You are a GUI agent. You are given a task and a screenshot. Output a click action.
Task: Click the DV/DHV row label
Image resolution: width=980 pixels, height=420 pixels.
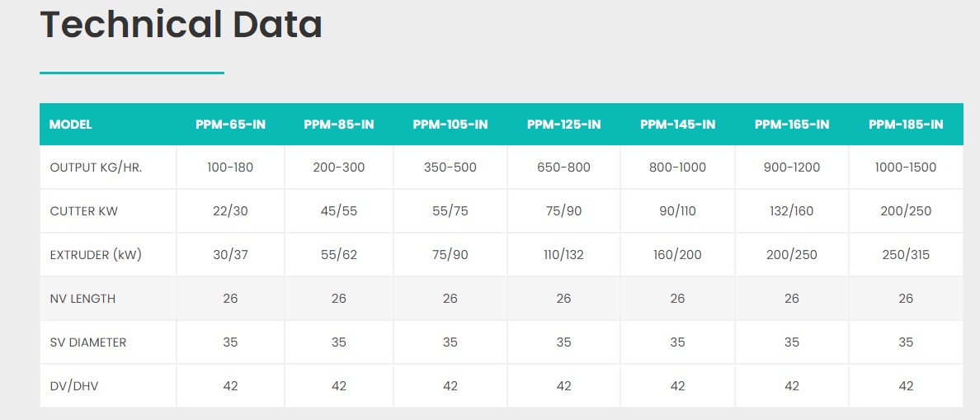point(73,386)
